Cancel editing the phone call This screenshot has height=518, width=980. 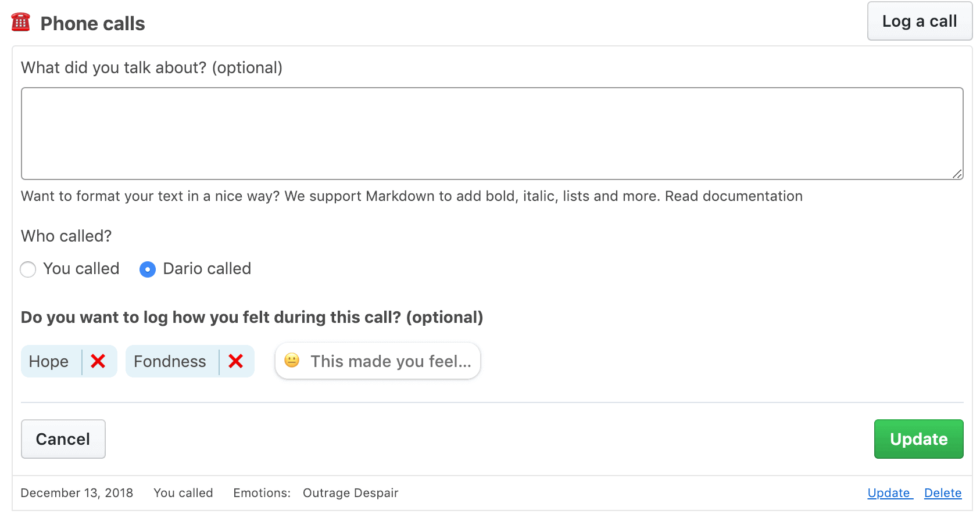(63, 439)
